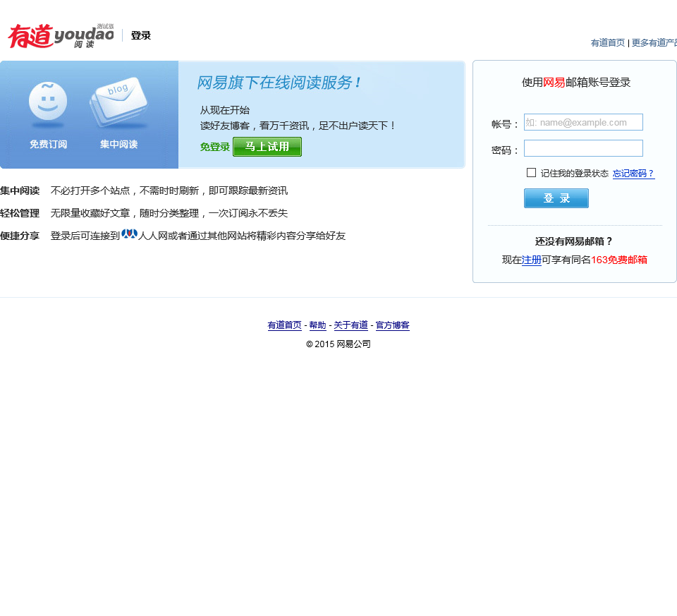Open the footer 帮助 link
This screenshot has height=616, width=677.
click(318, 325)
